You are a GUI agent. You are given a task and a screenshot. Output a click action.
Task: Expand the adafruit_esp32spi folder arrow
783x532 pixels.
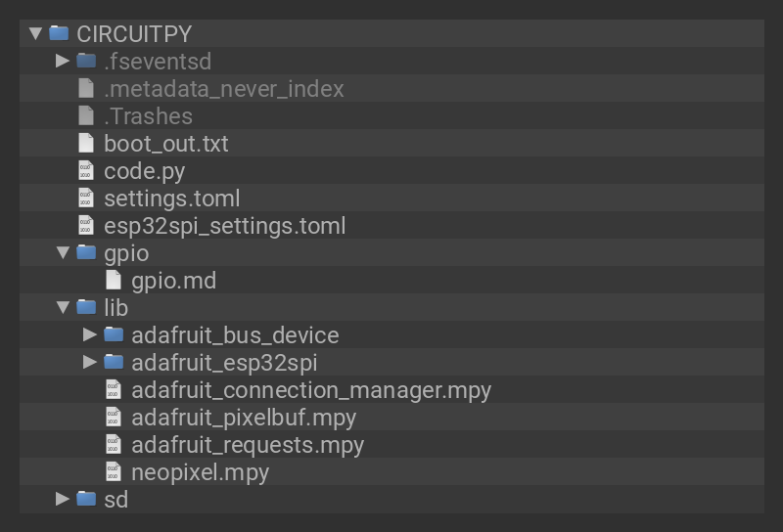[x=90, y=363]
